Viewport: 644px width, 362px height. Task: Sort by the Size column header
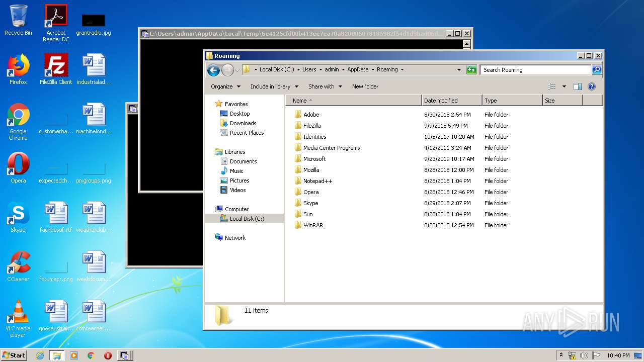click(562, 101)
